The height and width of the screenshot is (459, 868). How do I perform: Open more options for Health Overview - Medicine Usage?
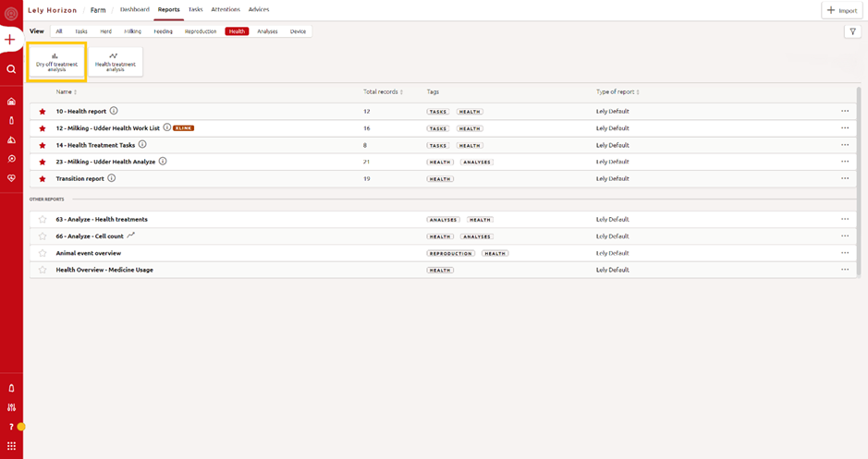[845, 270]
